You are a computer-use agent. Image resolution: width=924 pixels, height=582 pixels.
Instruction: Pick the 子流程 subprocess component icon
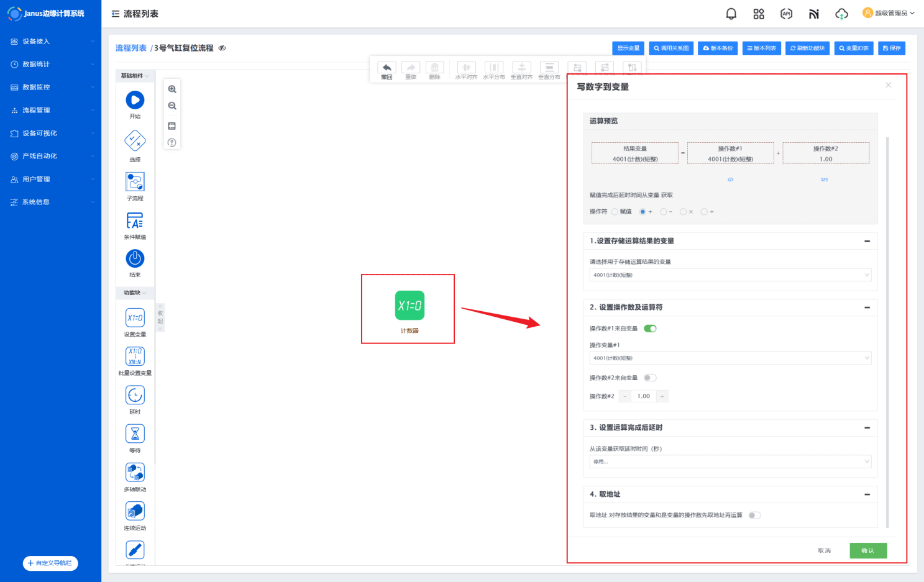coord(135,182)
